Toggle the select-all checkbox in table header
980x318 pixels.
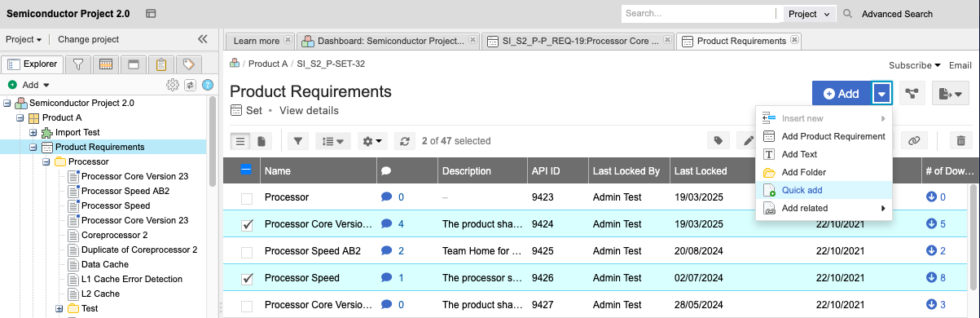pyautogui.click(x=246, y=170)
